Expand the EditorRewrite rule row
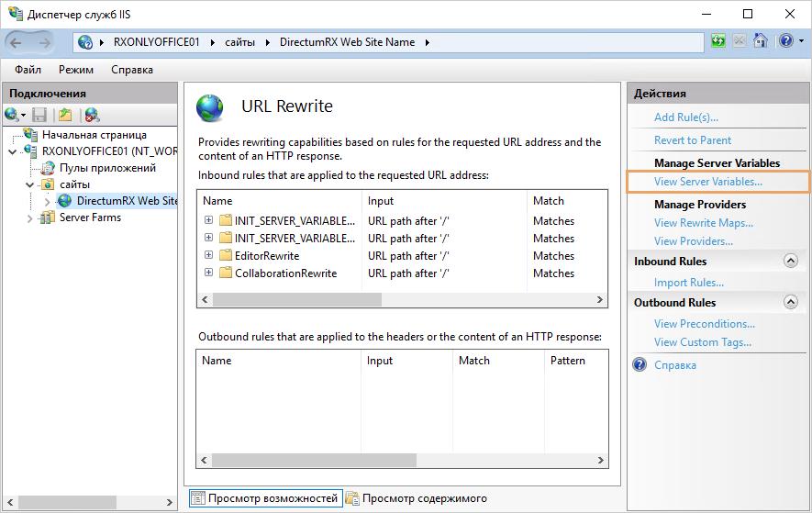 coord(209,255)
